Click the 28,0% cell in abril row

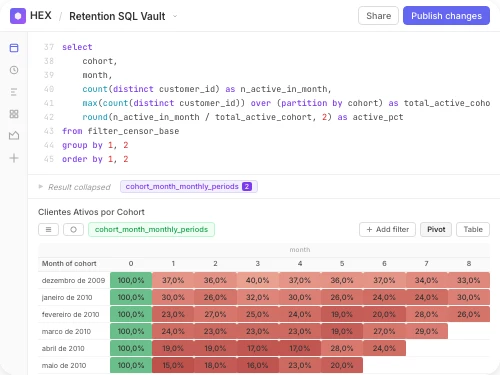tap(342, 348)
